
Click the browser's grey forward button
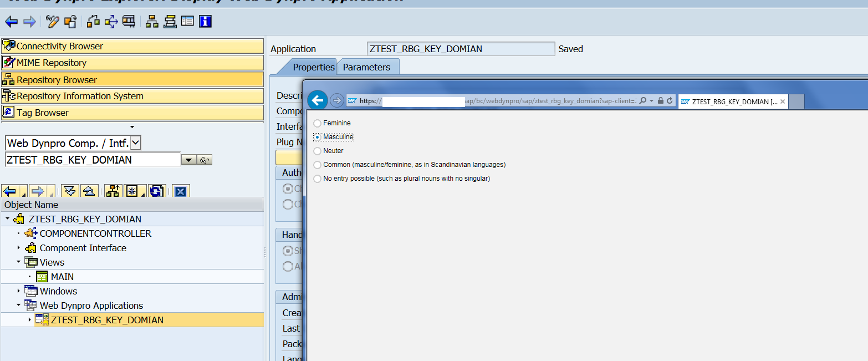[x=336, y=100]
